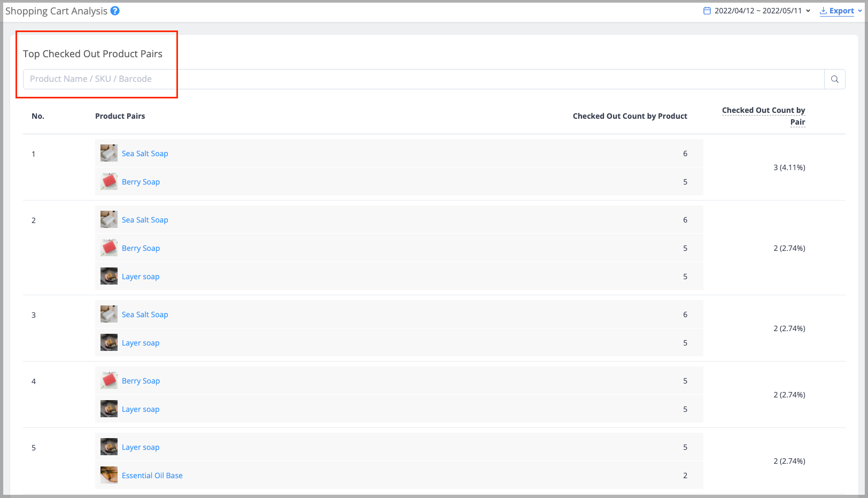
Task: Click the Layer soap thumbnail in row 4
Action: point(108,409)
